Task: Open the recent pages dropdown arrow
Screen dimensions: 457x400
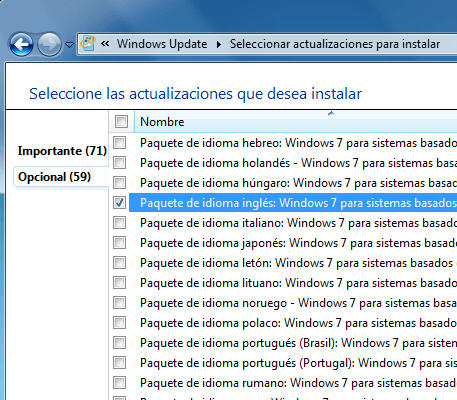Action: (69, 44)
